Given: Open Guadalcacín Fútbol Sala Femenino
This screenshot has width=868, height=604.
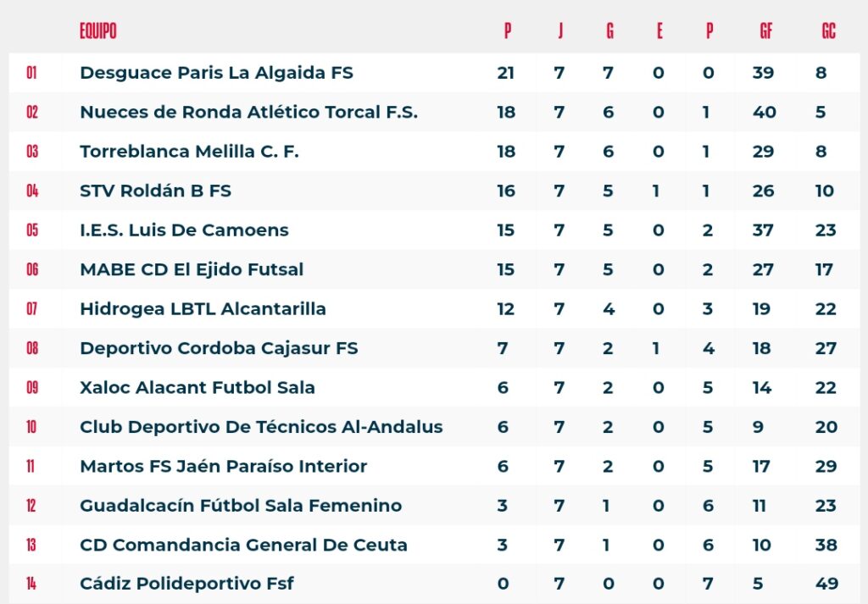Looking at the screenshot, I should click(241, 506).
